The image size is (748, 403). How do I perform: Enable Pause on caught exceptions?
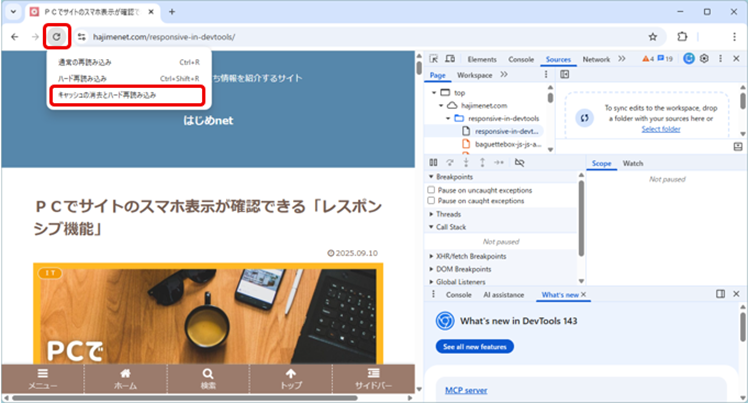tap(432, 201)
